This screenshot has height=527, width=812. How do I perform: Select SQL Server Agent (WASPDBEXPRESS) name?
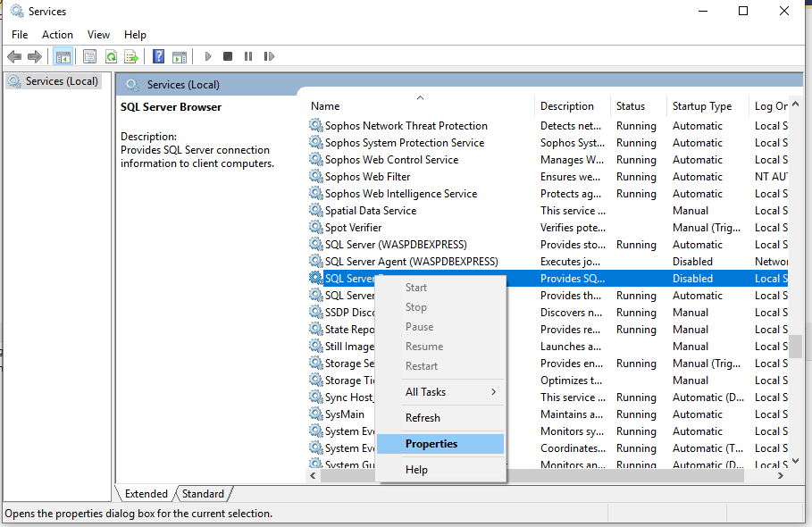point(412,262)
